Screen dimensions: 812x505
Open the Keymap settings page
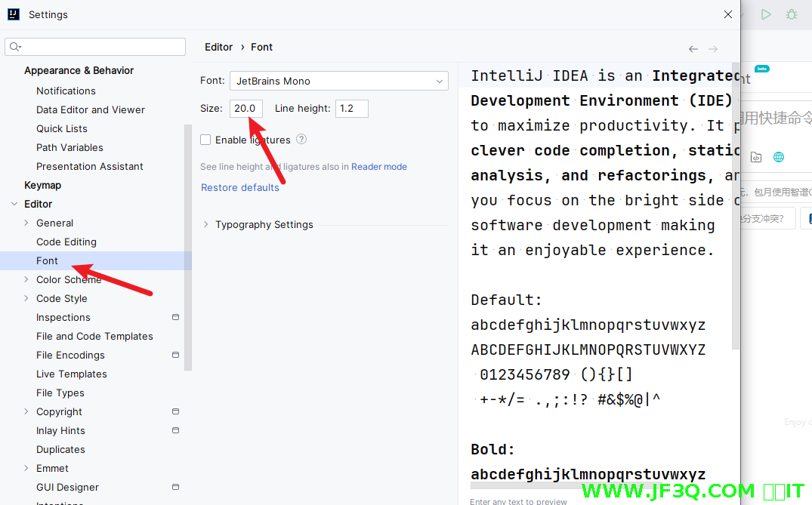tap(42, 185)
